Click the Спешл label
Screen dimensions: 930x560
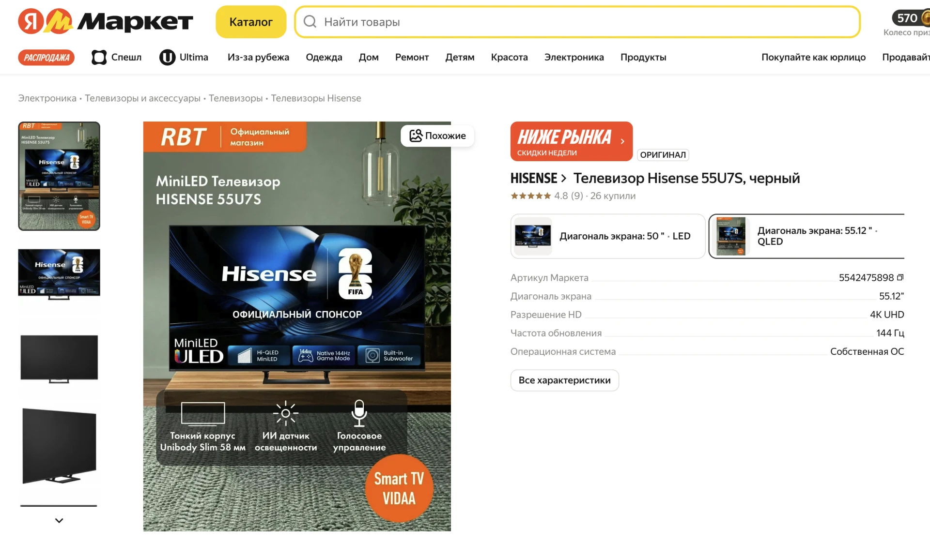pos(126,57)
